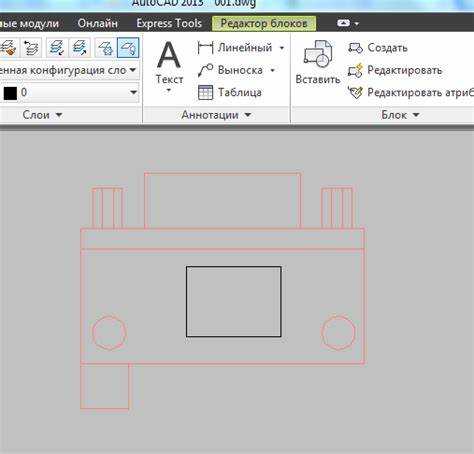Insert a table with Таблица icon

click(205, 92)
